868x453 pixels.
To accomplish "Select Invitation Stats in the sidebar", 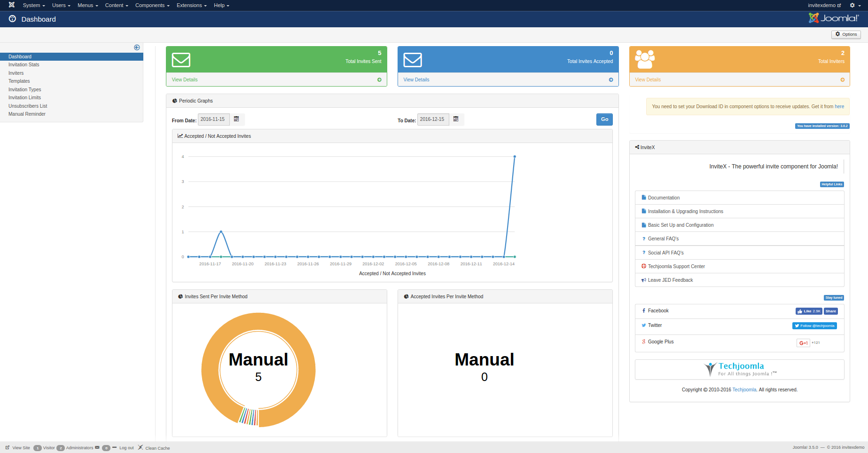I will (24, 65).
